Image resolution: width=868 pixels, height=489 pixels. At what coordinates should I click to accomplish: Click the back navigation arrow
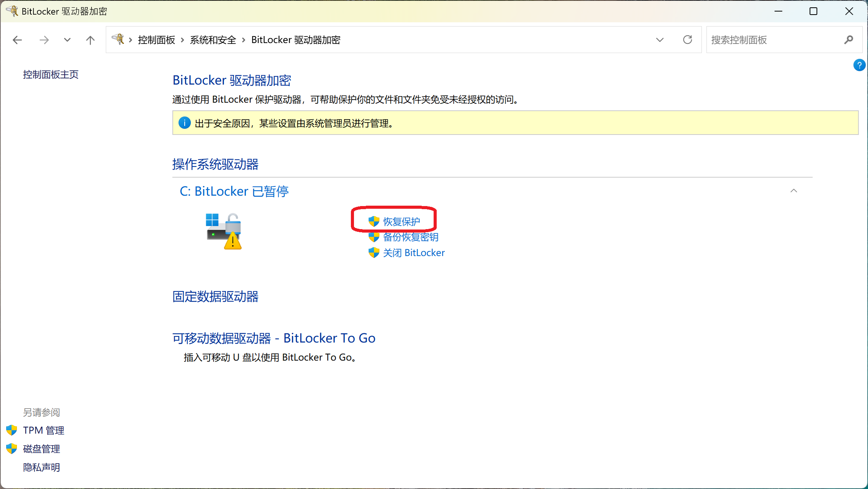tap(17, 40)
